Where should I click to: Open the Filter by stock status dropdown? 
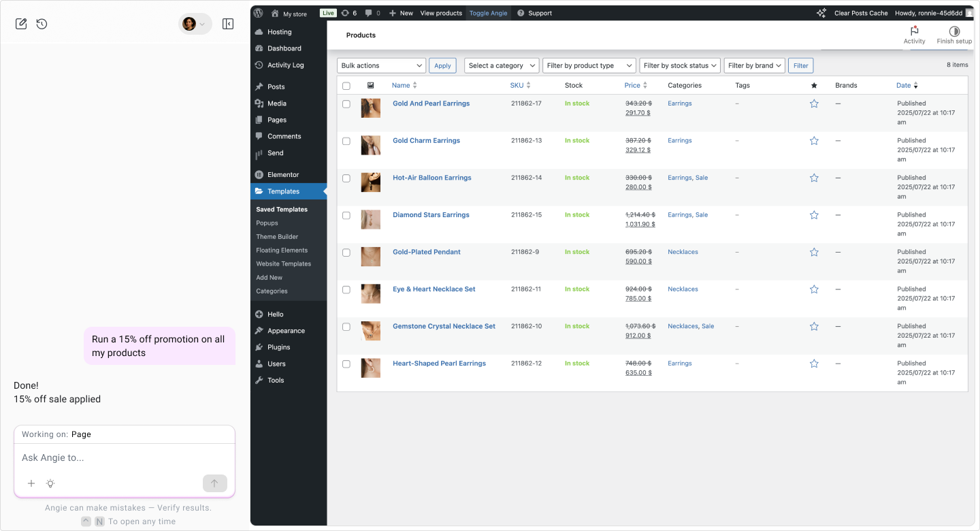click(679, 65)
